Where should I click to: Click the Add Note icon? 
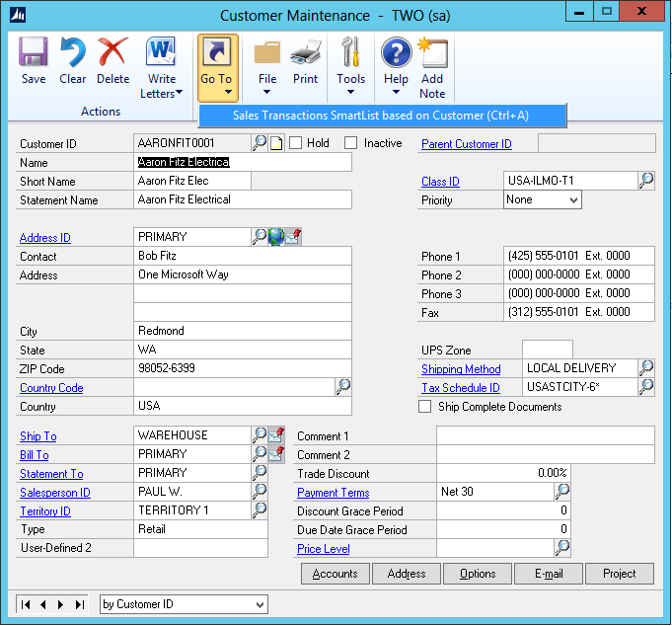click(432, 52)
